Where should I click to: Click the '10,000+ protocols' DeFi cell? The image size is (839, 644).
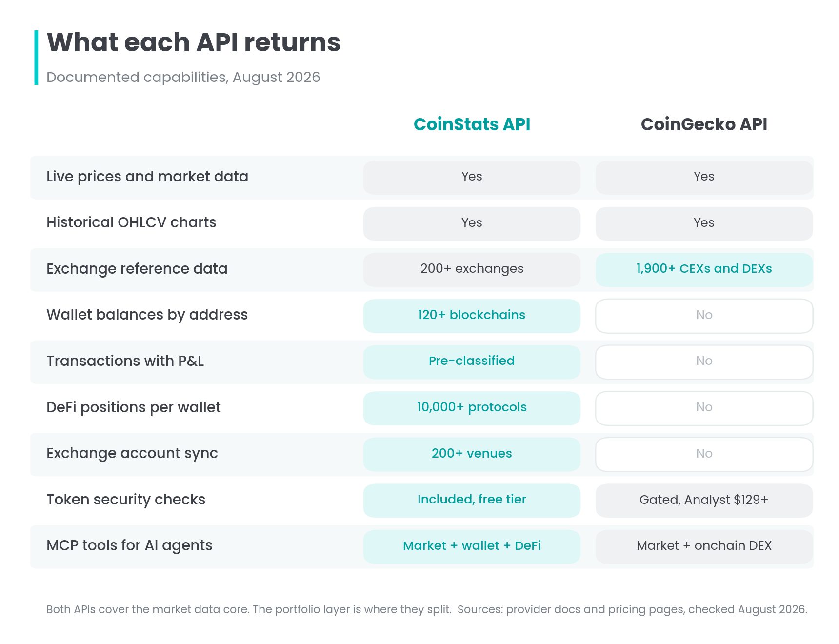pos(472,408)
